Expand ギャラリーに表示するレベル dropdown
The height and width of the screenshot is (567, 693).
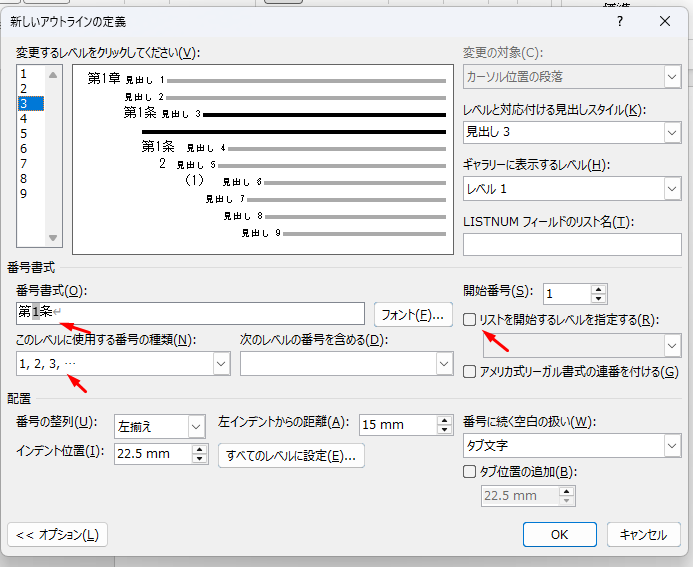click(672, 188)
